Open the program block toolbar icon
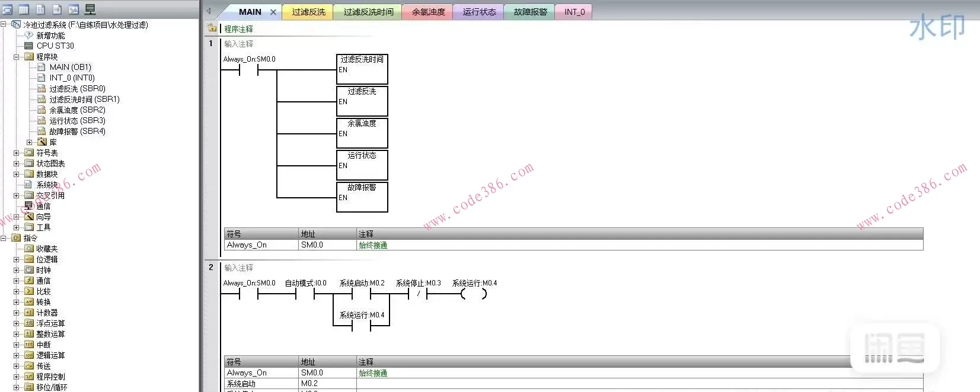 [7, 9]
